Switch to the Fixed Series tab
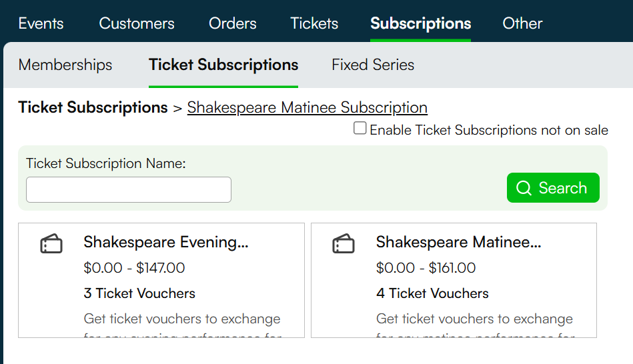The height and width of the screenshot is (364, 633). tap(373, 65)
